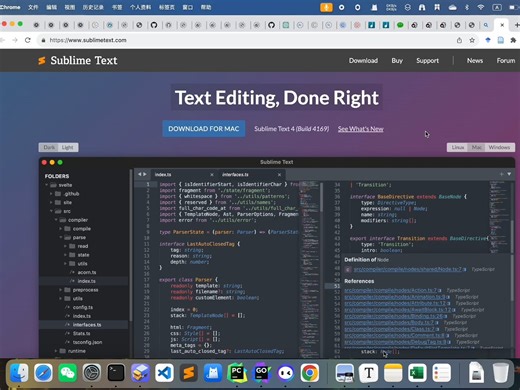Open Sublime Text app in the dock
Viewport: 520px width, 390px height.
(x=189, y=373)
